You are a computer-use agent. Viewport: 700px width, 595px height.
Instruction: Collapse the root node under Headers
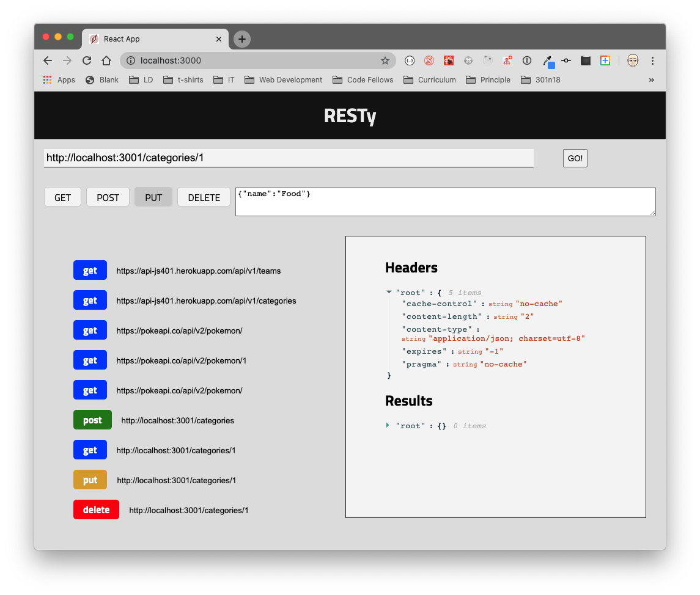389,292
